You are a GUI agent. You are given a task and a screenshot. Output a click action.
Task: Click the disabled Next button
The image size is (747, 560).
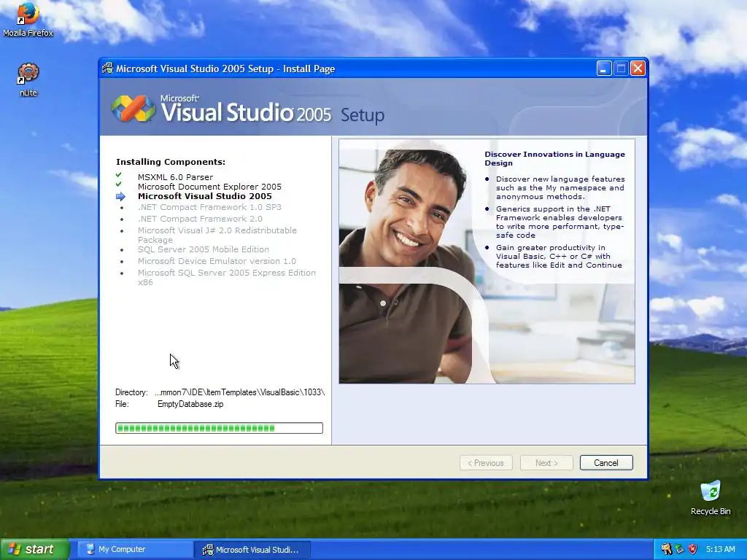[x=546, y=463]
